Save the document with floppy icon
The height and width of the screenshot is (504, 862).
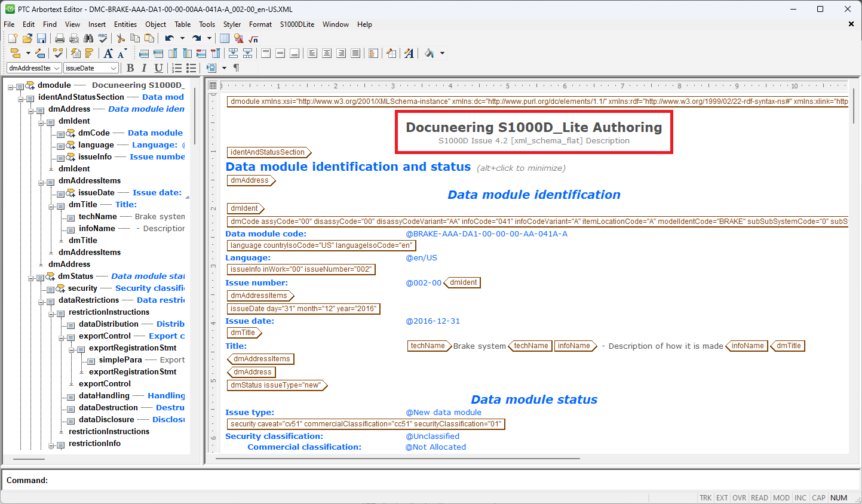(x=41, y=38)
